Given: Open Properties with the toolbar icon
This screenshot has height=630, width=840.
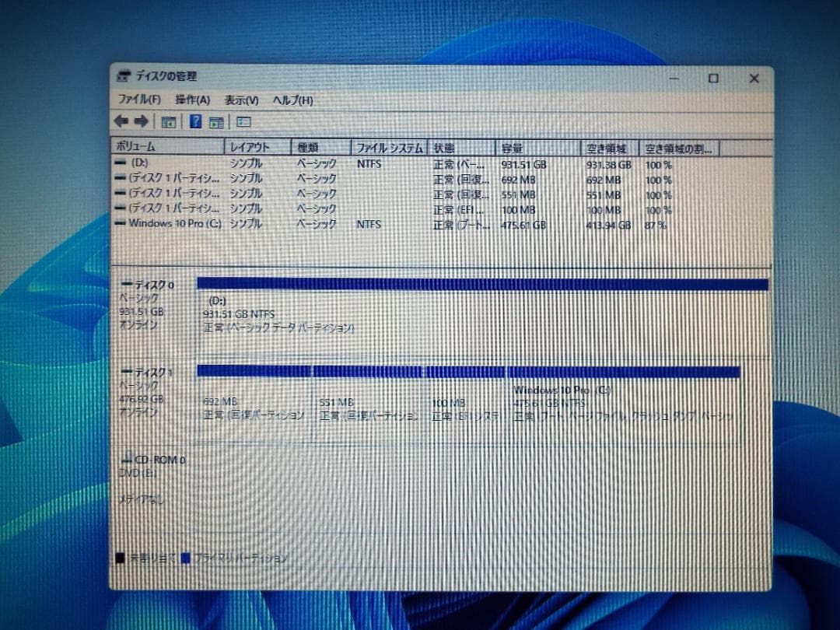Looking at the screenshot, I should [216, 121].
